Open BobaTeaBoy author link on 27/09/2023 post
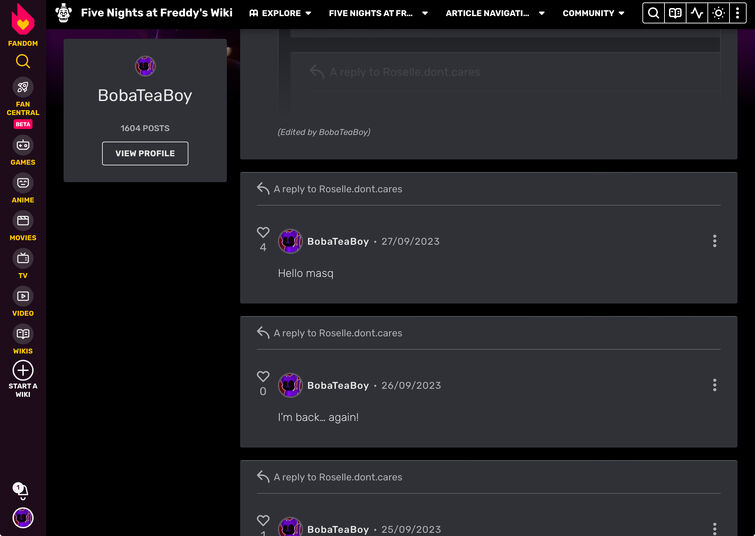This screenshot has height=536, width=755. (x=338, y=241)
